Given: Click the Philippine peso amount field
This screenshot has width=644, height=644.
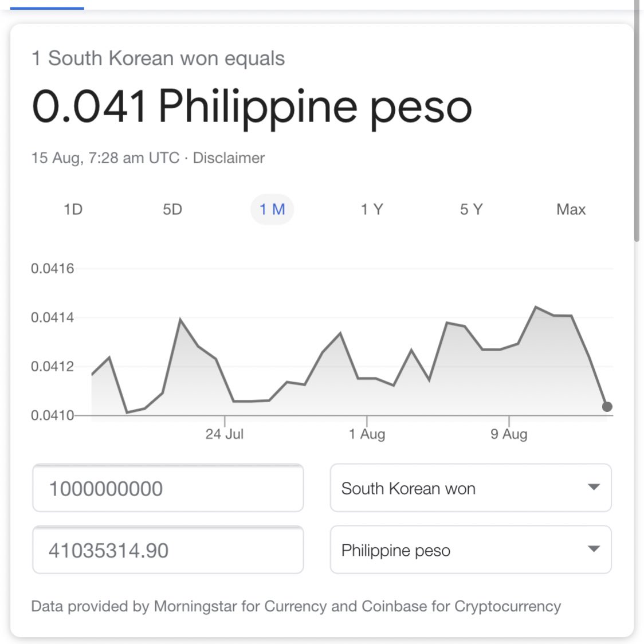Looking at the screenshot, I should tap(168, 549).
